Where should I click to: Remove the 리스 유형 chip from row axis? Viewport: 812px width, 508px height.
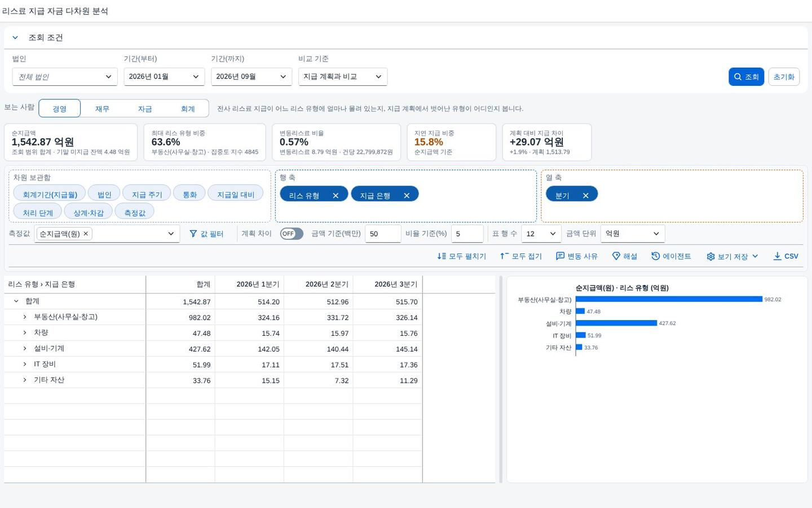coord(336,195)
